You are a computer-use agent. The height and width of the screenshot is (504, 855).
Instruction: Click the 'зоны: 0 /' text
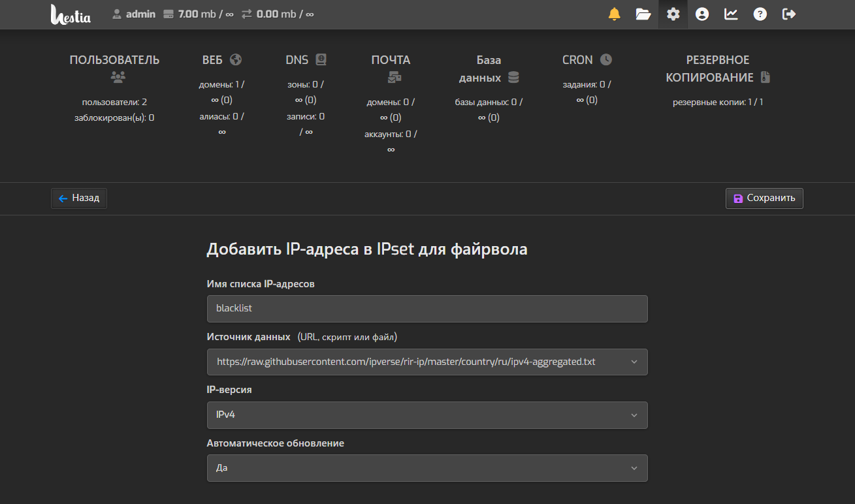pyautogui.click(x=306, y=84)
